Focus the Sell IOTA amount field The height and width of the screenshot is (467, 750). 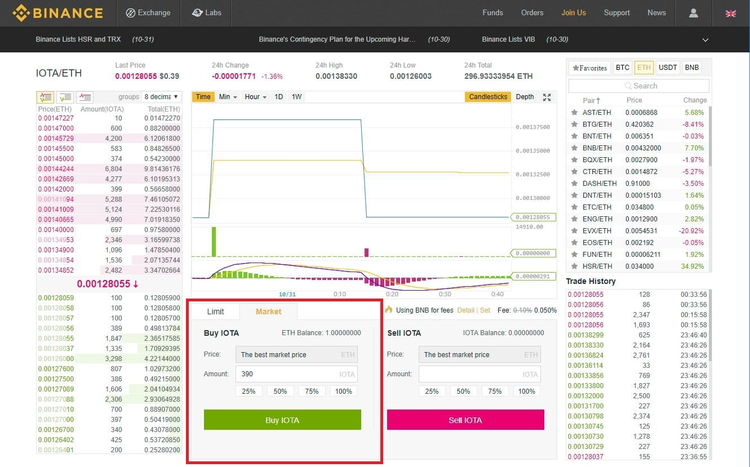click(480, 374)
